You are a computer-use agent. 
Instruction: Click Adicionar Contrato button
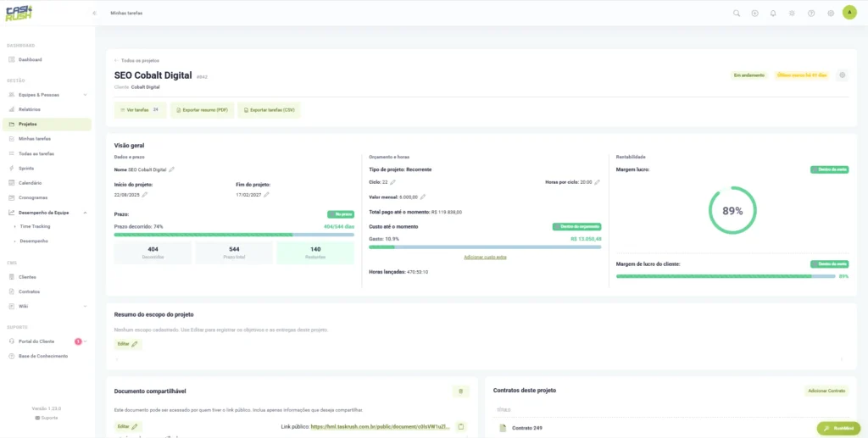pyautogui.click(x=826, y=391)
